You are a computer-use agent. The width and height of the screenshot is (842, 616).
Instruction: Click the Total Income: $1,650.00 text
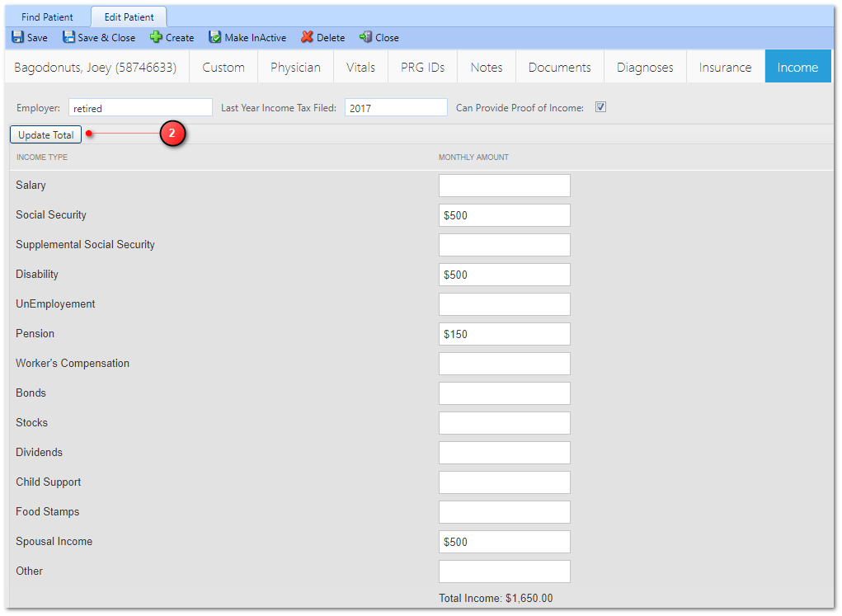click(496, 599)
